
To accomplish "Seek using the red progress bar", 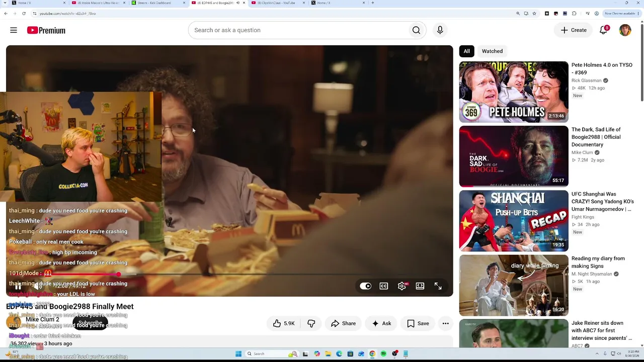I will 229,275.
